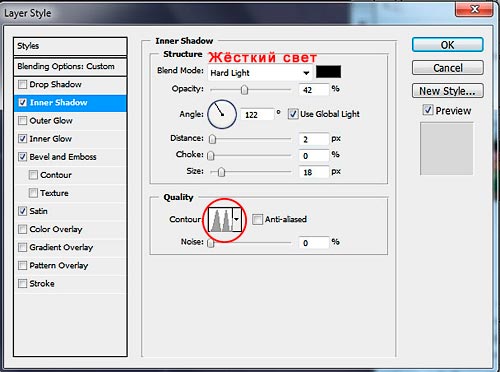This screenshot has height=372, width=500.
Task: Open Blending Options: Custom
Action: click(x=70, y=66)
